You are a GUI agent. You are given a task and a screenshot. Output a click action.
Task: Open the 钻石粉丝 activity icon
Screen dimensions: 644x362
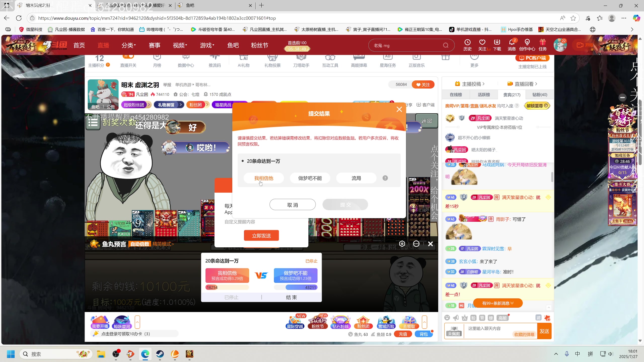pyautogui.click(x=340, y=322)
